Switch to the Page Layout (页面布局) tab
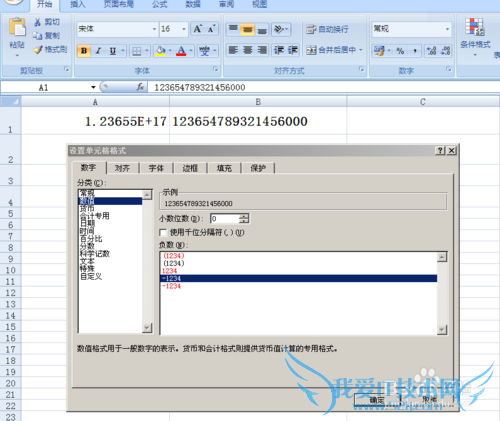500x421 pixels. tap(119, 4)
